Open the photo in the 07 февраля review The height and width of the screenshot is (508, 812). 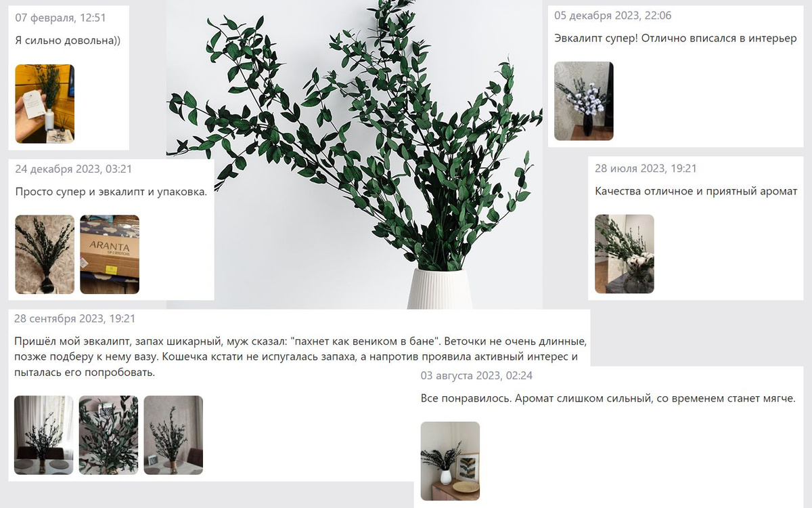(x=45, y=104)
